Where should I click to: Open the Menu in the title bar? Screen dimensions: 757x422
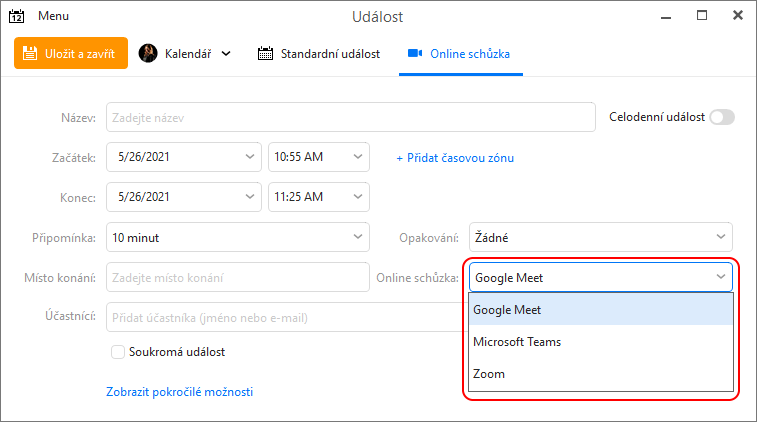click(53, 16)
